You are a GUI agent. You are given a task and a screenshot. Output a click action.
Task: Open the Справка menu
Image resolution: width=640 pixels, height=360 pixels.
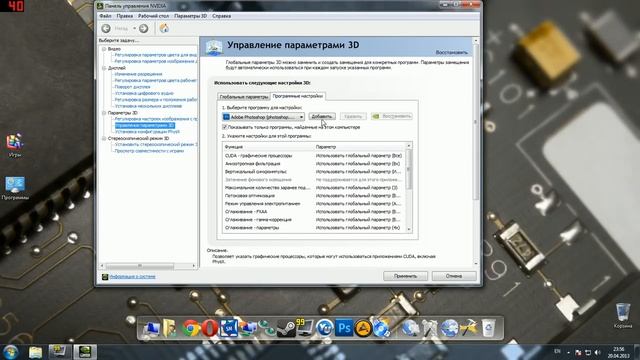tap(222, 16)
